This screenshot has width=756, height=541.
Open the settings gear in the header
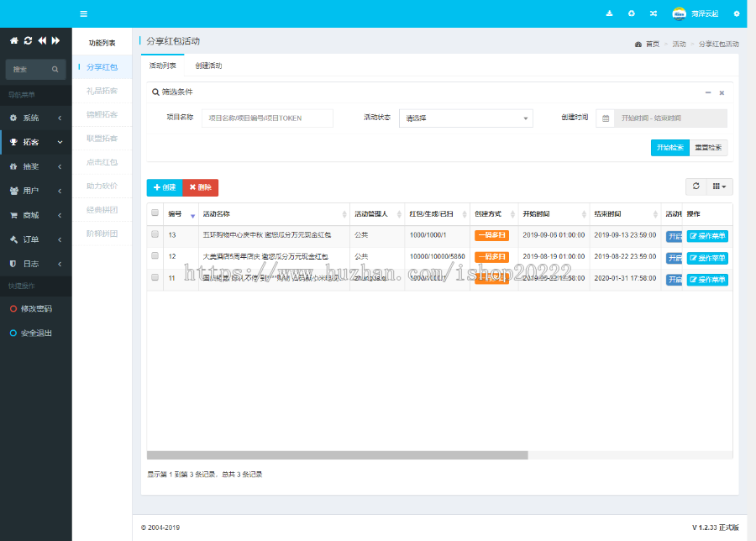pyautogui.click(x=737, y=14)
